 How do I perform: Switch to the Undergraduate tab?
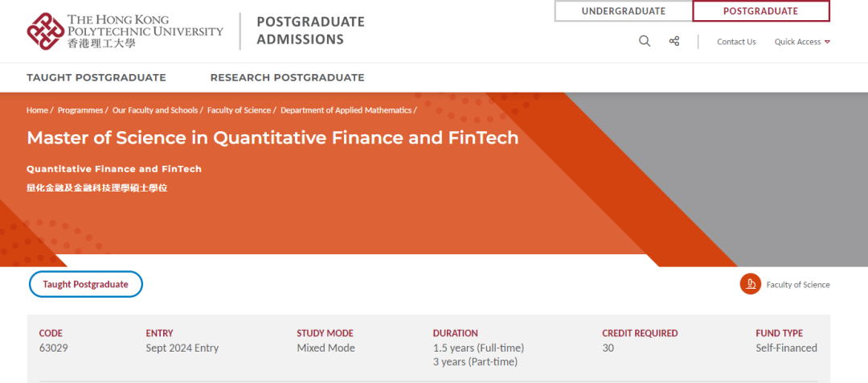click(624, 11)
